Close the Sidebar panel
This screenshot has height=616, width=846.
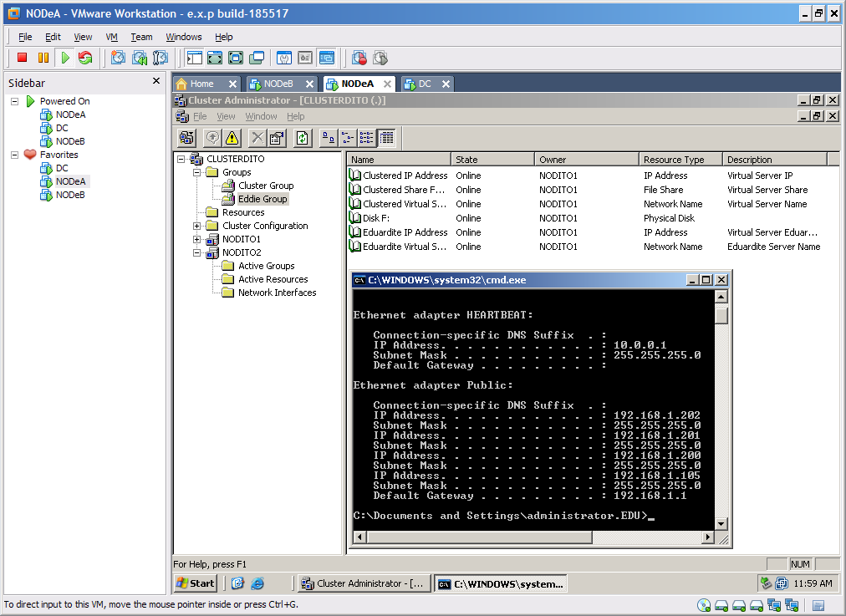tap(156, 80)
